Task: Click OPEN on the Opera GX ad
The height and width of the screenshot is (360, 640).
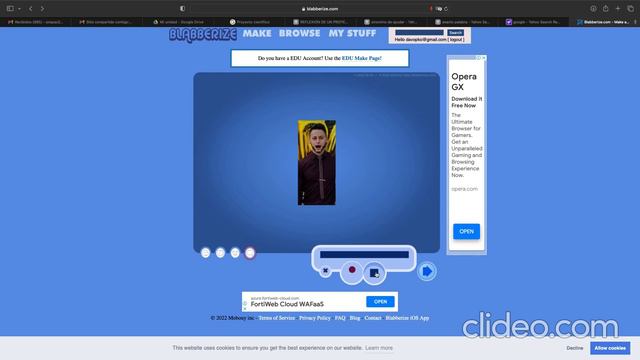Action: coord(466,231)
